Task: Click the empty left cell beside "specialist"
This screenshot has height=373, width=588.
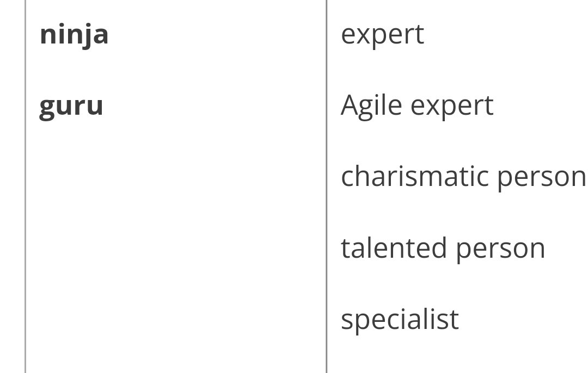Action: coord(174,319)
